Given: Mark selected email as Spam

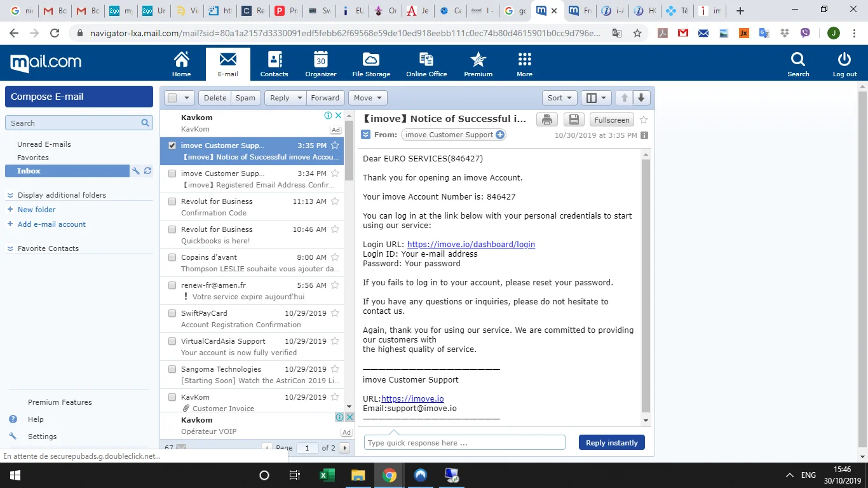Looking at the screenshot, I should [x=245, y=98].
